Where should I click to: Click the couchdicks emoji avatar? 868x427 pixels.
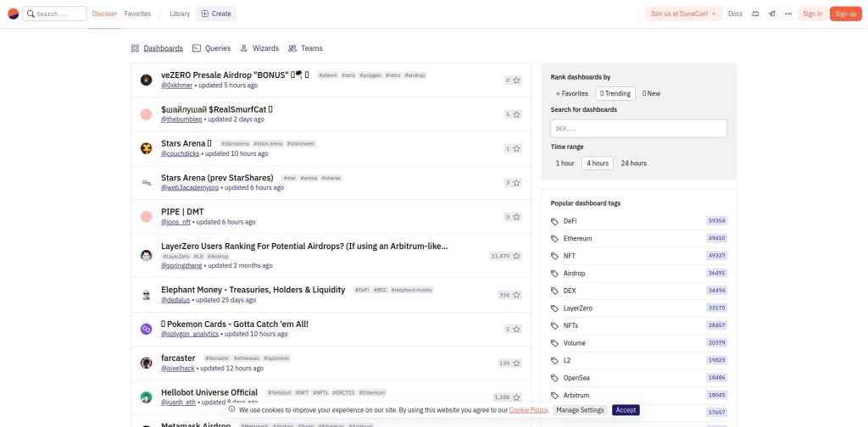pos(146,148)
